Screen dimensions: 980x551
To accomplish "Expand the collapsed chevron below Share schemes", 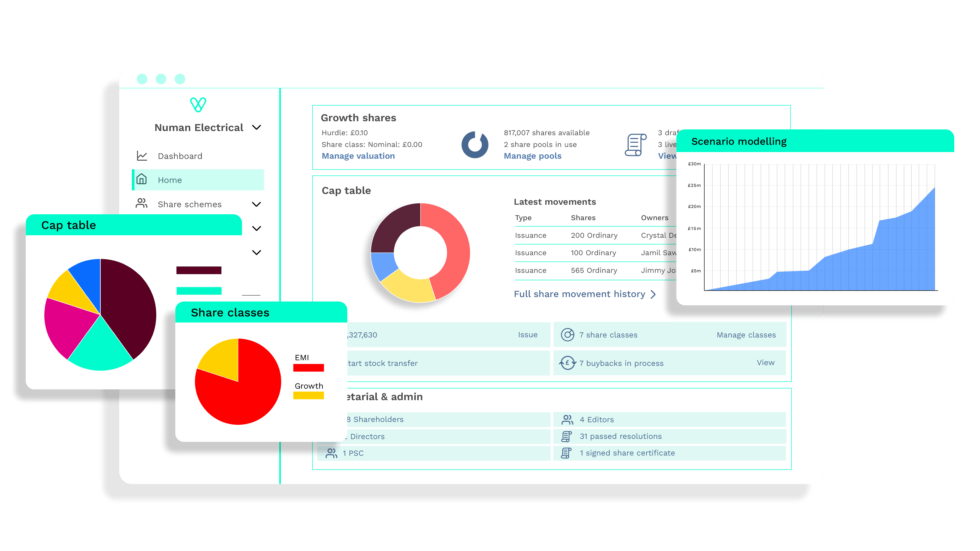I will (257, 228).
